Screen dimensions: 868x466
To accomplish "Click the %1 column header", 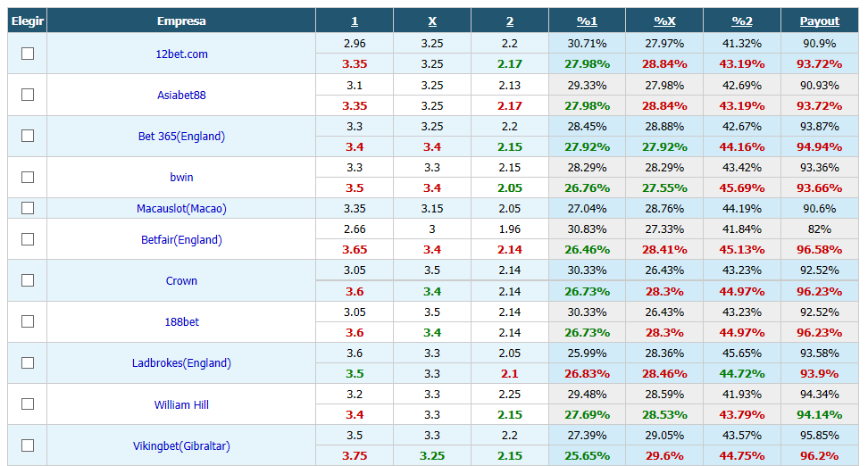I will pos(587,21).
